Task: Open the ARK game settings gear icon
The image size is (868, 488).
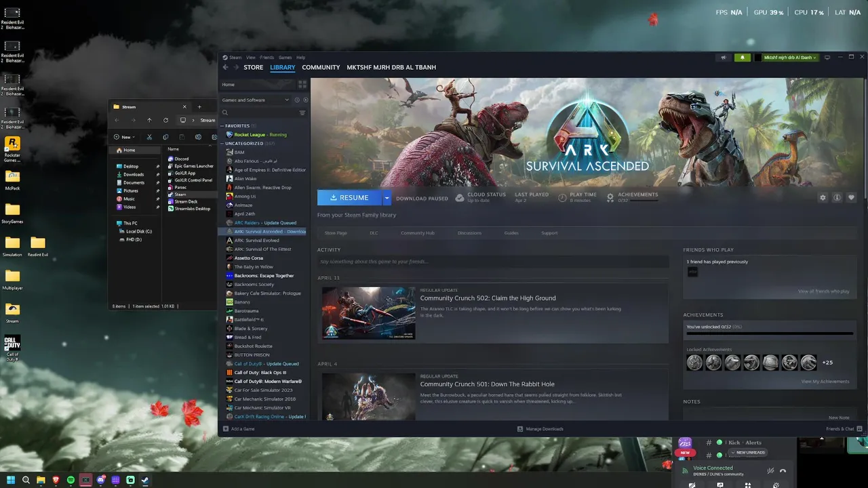Action: pos(823,198)
